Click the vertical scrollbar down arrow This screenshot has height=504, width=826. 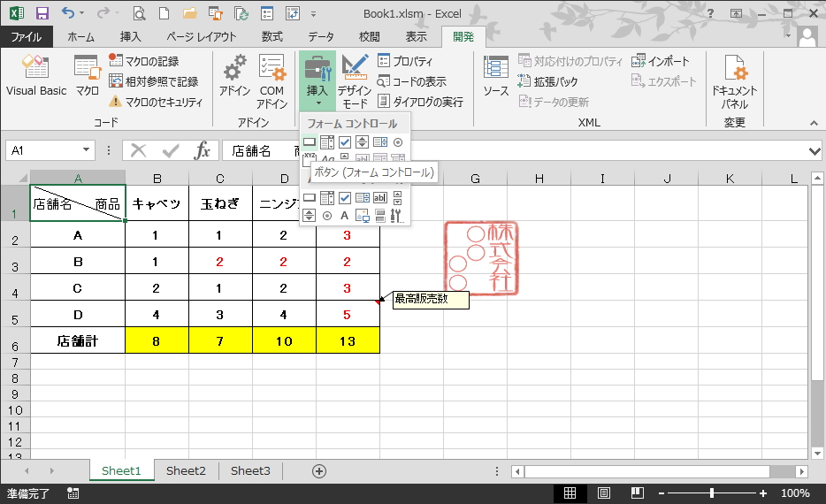[817, 453]
